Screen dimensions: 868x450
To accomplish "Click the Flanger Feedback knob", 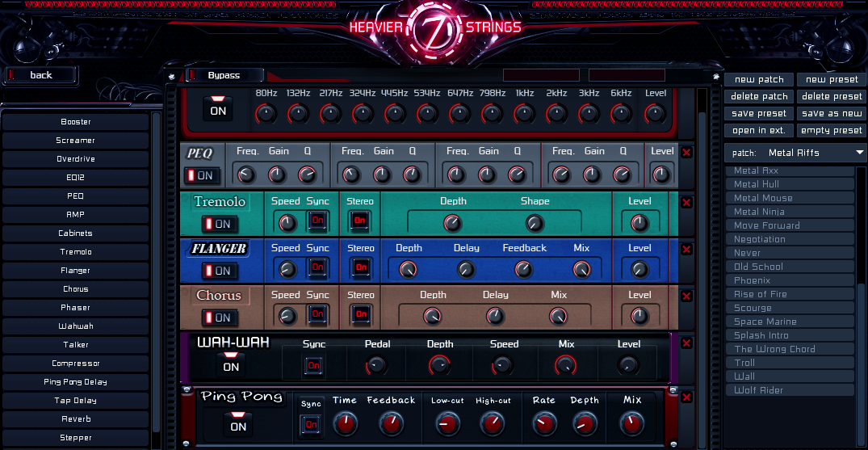I will (523, 270).
